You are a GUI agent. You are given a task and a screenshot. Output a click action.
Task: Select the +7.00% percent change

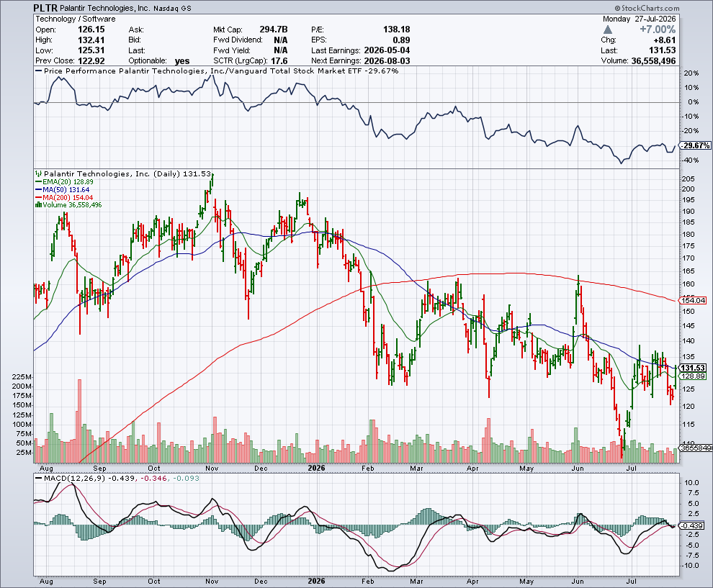tap(658, 30)
